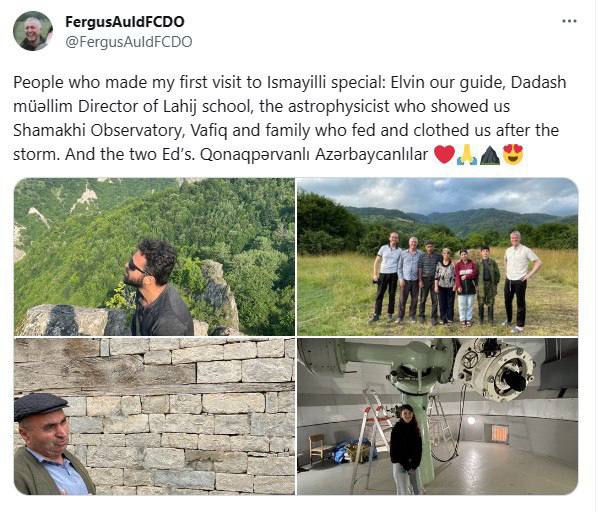Click the heart-eyes smiley emoji
The width and height of the screenshot is (600, 512).
pyautogui.click(x=513, y=155)
